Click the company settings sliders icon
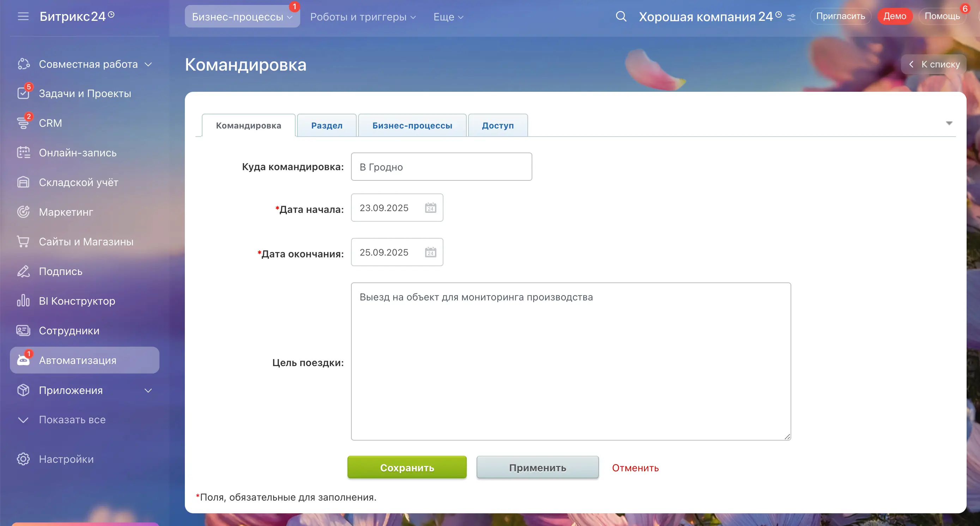 coord(791,18)
